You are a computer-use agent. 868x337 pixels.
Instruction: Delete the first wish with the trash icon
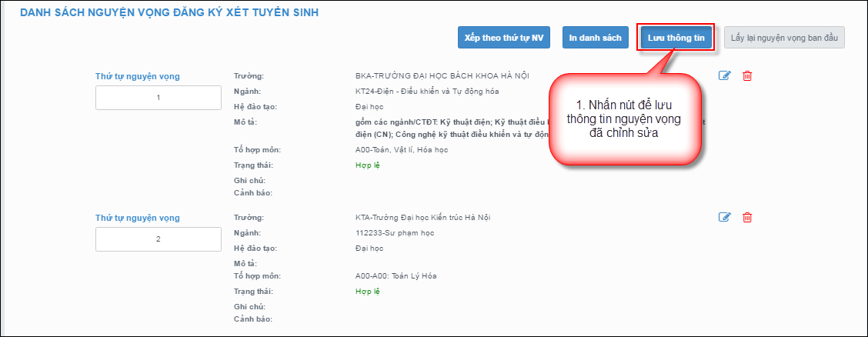tap(746, 75)
